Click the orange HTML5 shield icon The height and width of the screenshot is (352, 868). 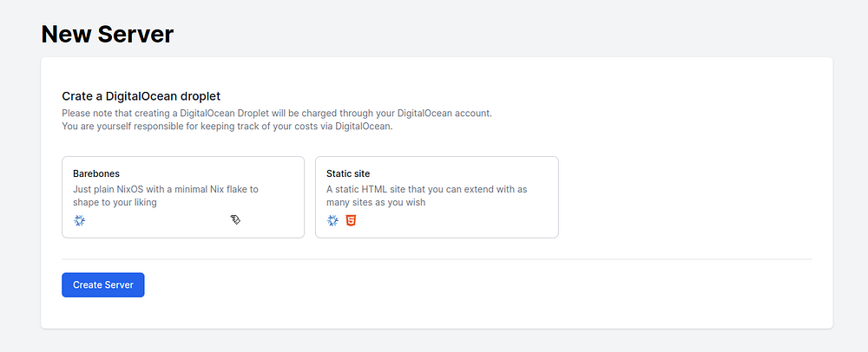pos(351,220)
